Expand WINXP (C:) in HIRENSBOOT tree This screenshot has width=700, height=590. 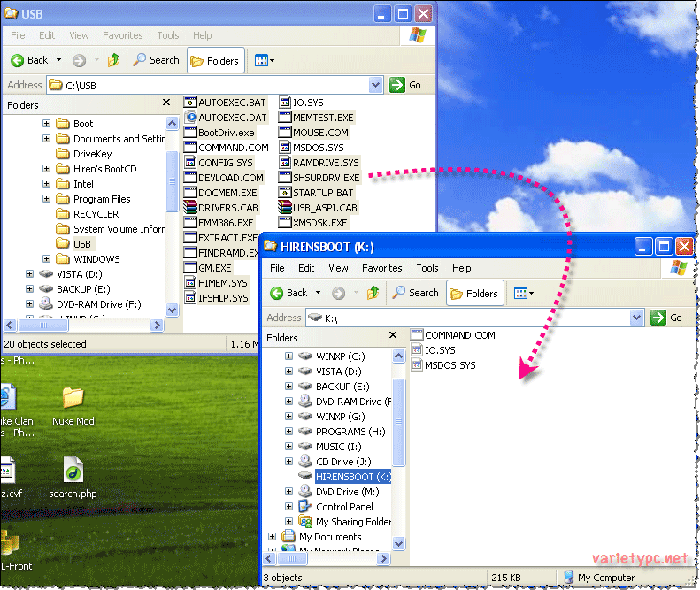coord(288,356)
